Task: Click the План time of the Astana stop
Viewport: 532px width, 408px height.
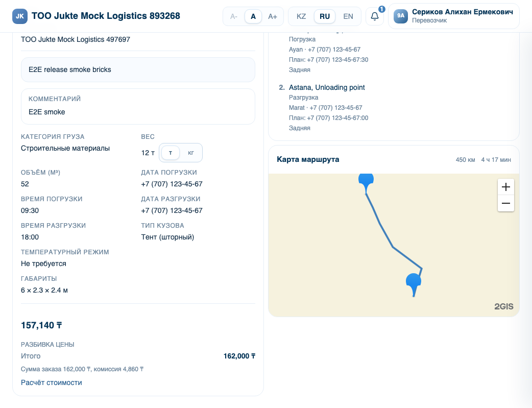Action: (x=328, y=118)
